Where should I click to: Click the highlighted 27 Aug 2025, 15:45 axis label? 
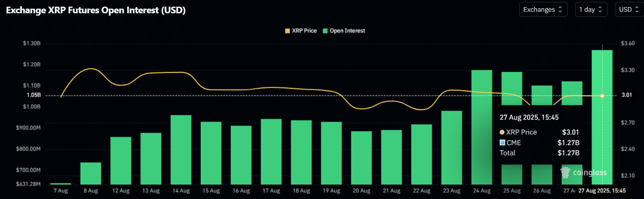pyautogui.click(x=602, y=191)
